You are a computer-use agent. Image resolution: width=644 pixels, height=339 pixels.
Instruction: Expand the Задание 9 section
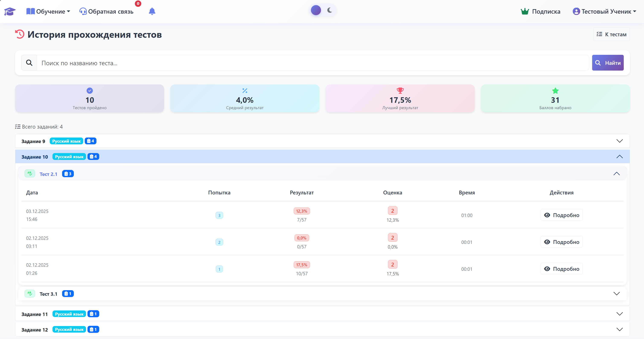click(322, 141)
